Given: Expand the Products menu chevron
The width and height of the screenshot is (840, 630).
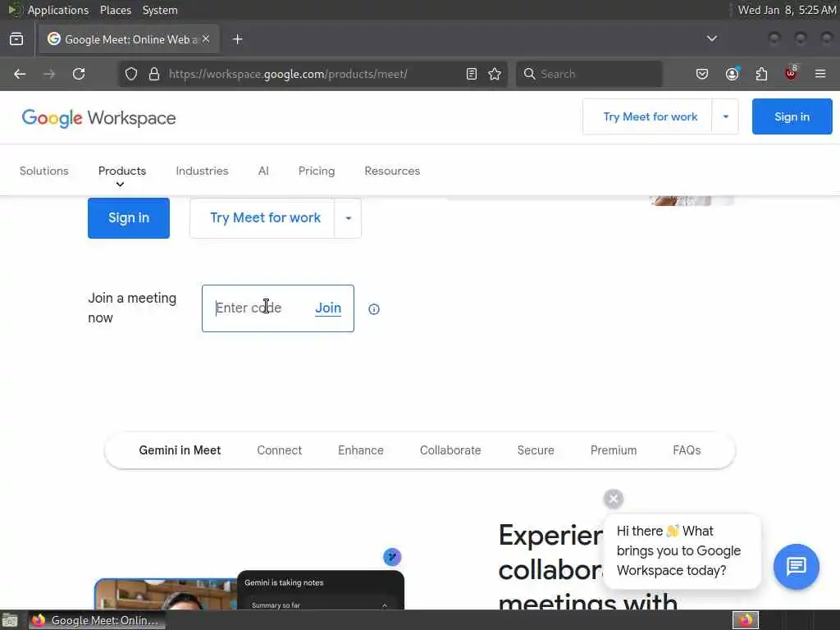Looking at the screenshot, I should 120,185.
